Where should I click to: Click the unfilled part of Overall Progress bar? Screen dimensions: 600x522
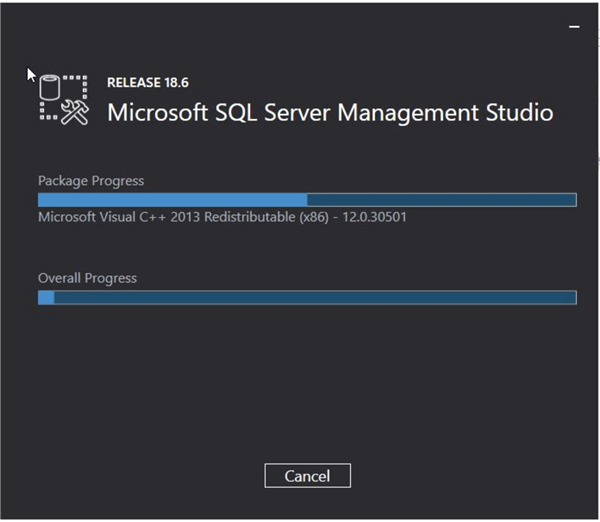coord(315,297)
